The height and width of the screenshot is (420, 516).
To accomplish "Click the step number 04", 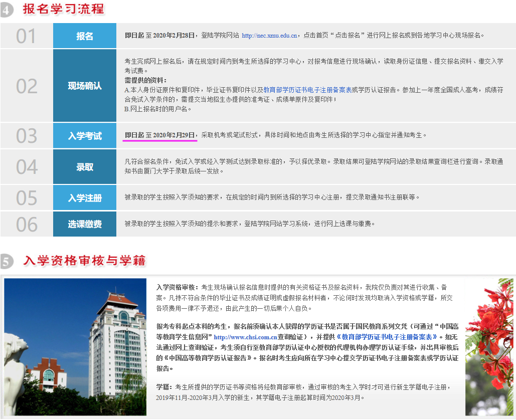I will point(27,167).
